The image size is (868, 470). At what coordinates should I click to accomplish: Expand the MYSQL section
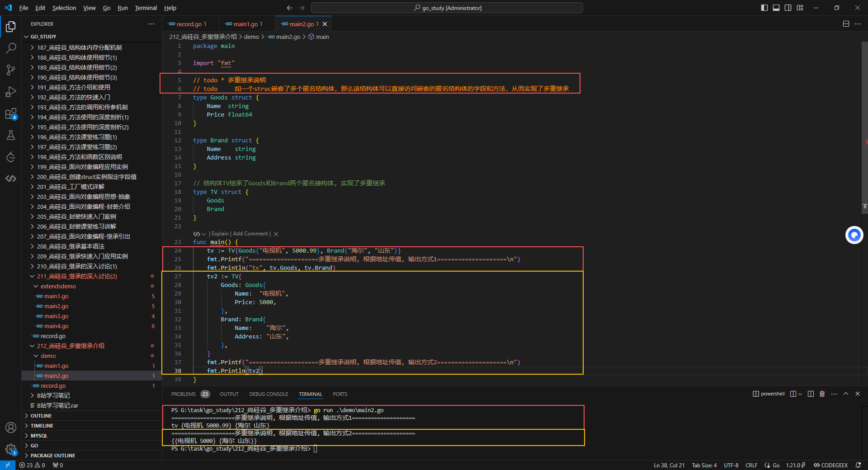tap(92, 436)
